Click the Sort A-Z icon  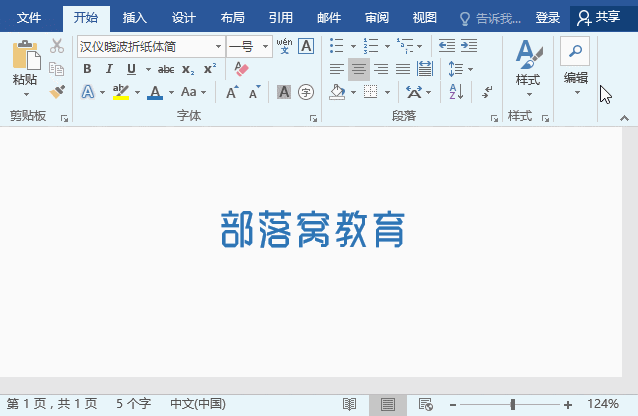[x=457, y=92]
